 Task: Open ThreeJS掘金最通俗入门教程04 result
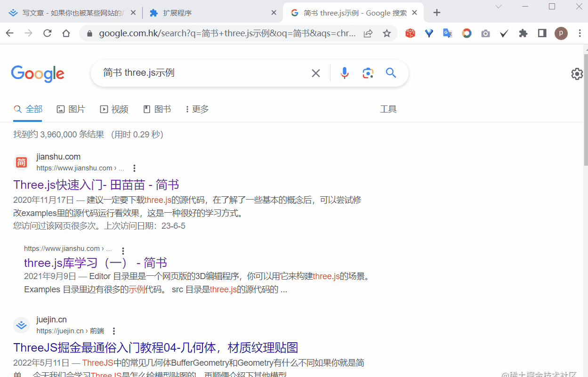click(156, 348)
